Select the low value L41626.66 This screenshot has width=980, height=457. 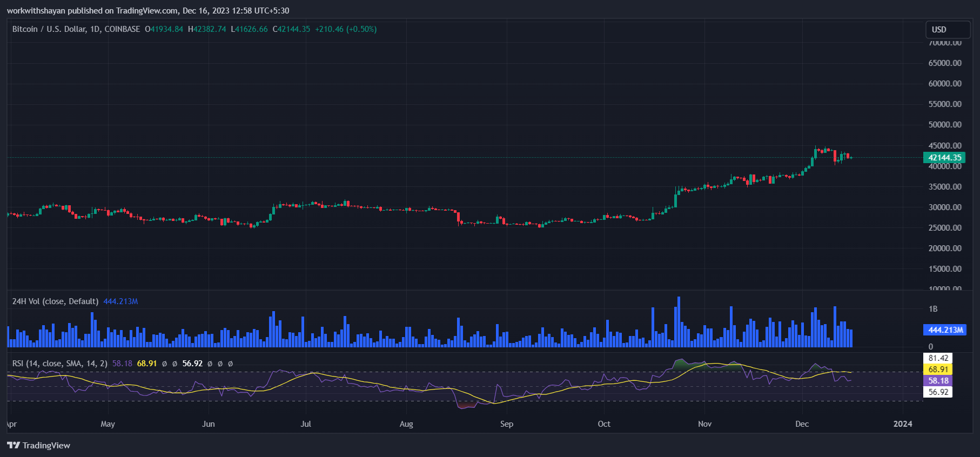(249, 29)
